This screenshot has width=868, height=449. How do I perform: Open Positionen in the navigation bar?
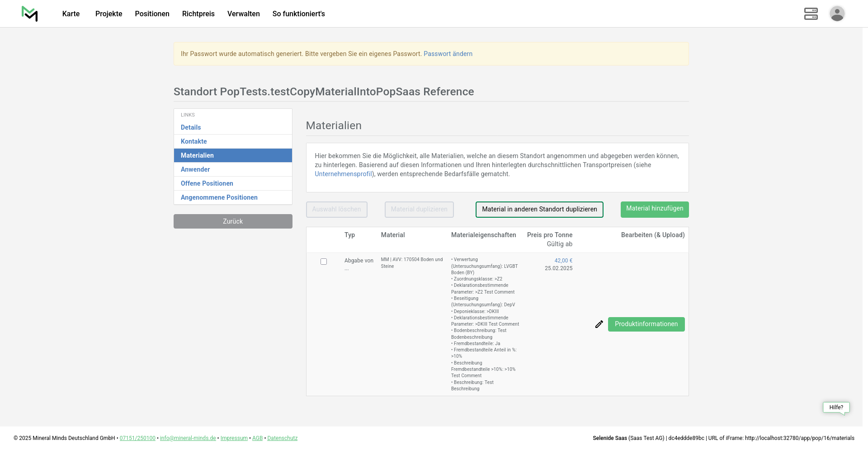(x=152, y=14)
